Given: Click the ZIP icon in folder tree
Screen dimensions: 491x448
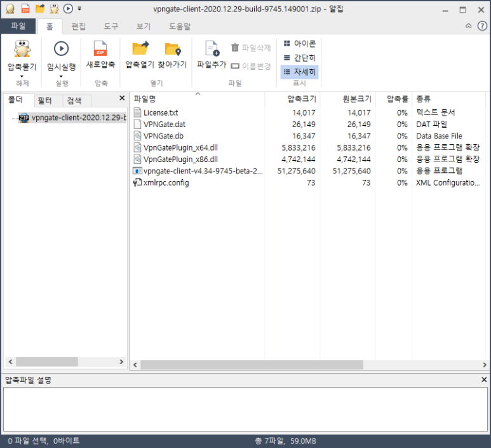Looking at the screenshot, I should pos(24,118).
